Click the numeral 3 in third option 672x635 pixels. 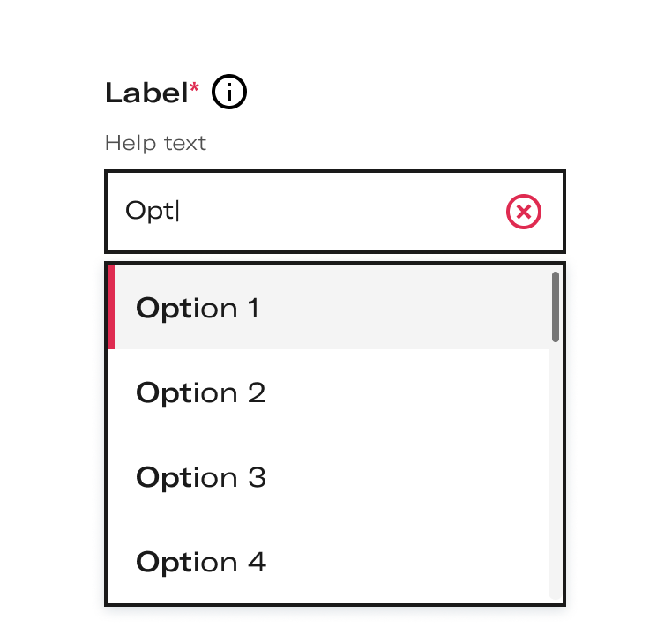click(257, 477)
